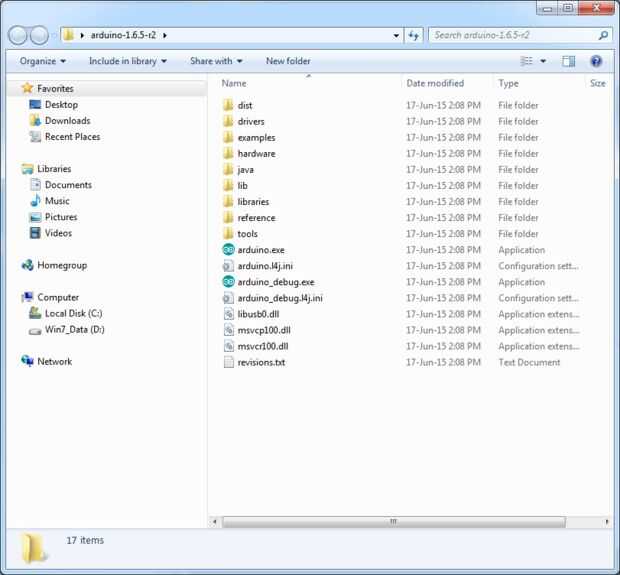The height and width of the screenshot is (575, 620).
Task: Expand breadcrumb arrow after arduino-1.6.5-r2
Action: 165,36
